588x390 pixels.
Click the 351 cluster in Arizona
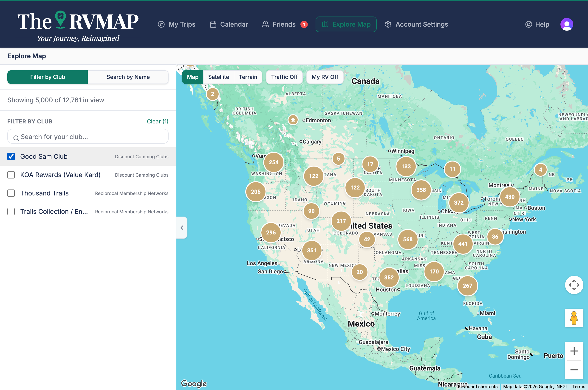pos(311,251)
